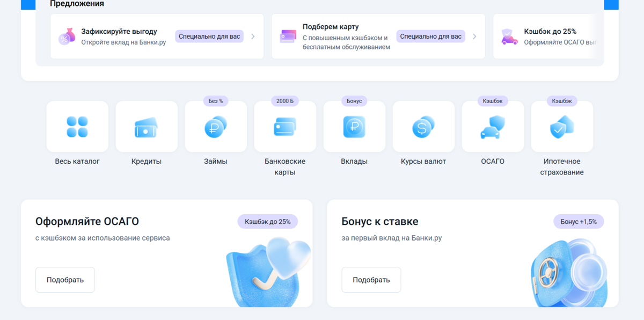Click the Подберем карту offer title

click(x=331, y=26)
